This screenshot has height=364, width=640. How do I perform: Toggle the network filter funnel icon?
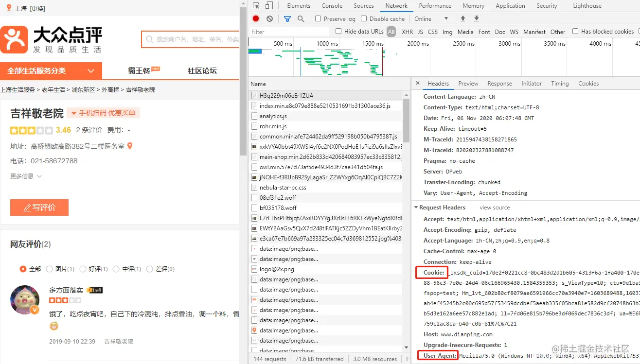pos(287,18)
